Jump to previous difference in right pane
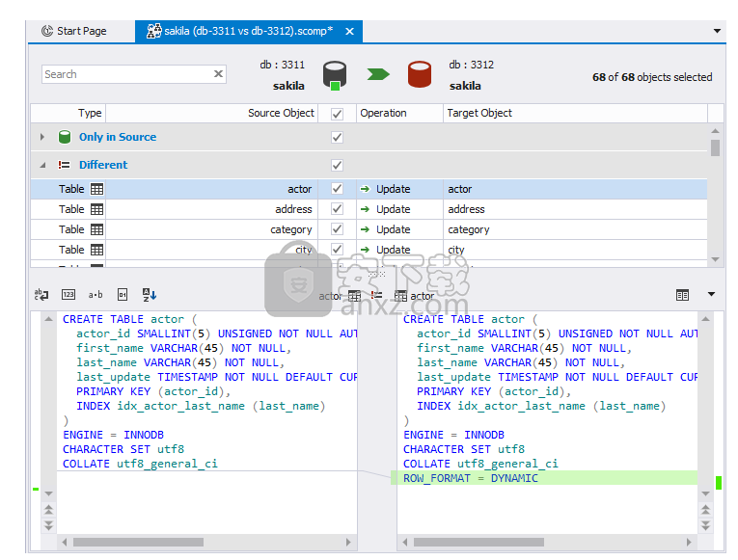Screen dimensions: 738x560 click(x=705, y=510)
